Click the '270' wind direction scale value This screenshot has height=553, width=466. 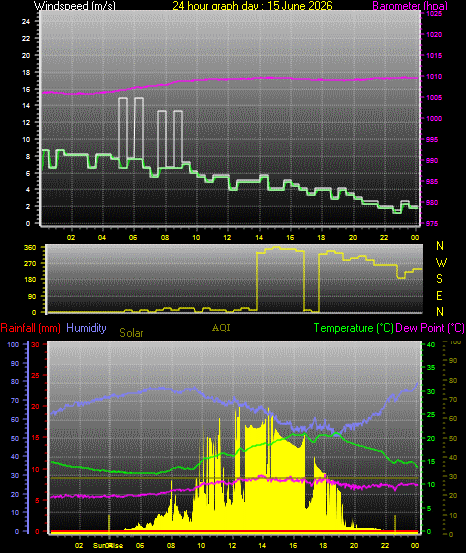click(x=30, y=263)
